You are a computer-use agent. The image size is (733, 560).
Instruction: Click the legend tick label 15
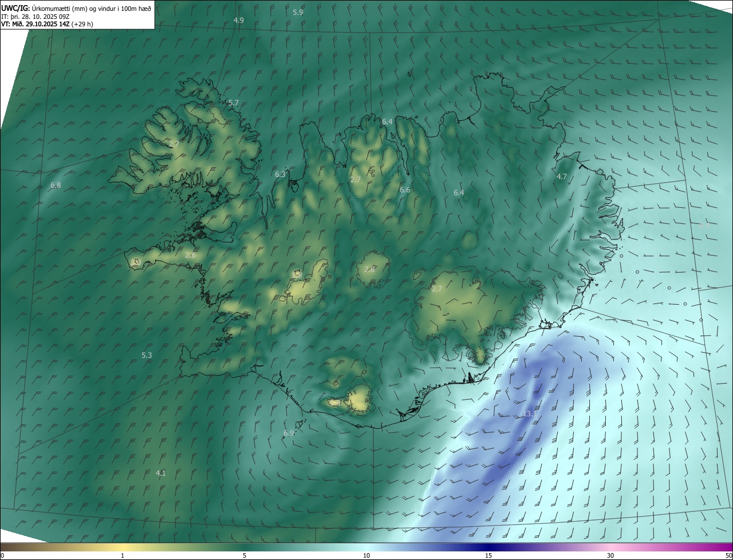[488, 555]
